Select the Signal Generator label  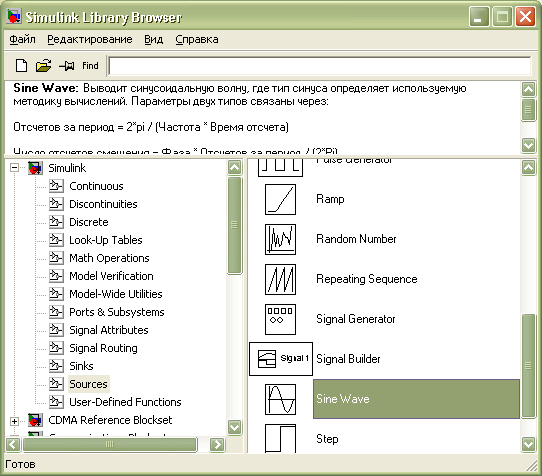pyautogui.click(x=356, y=319)
